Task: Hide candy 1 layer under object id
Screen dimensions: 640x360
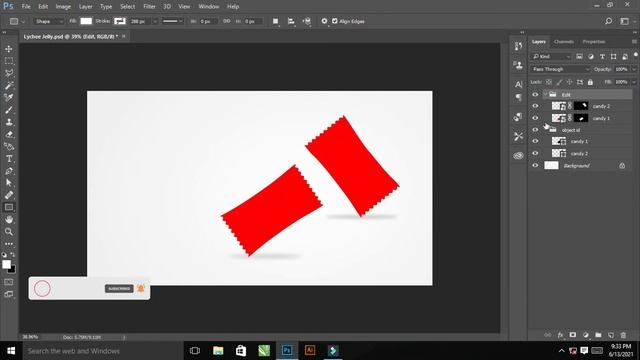Action: click(535, 141)
